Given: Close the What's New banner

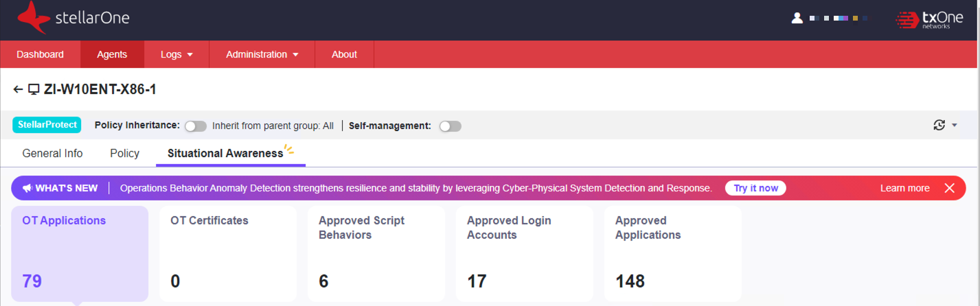Looking at the screenshot, I should click(950, 188).
